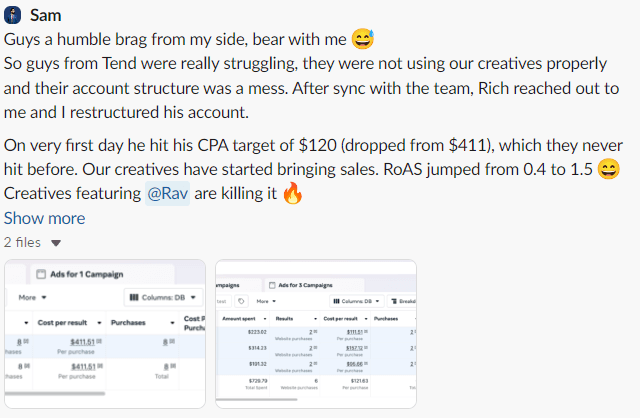
Task: Click the ad icon beside Ads for 3 Campaigns
Action: pyautogui.click(x=272, y=285)
